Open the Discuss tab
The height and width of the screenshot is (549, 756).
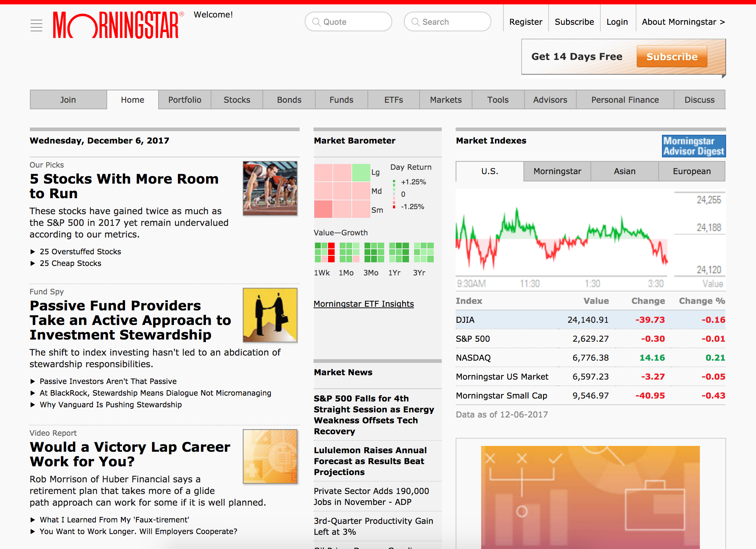[700, 100]
